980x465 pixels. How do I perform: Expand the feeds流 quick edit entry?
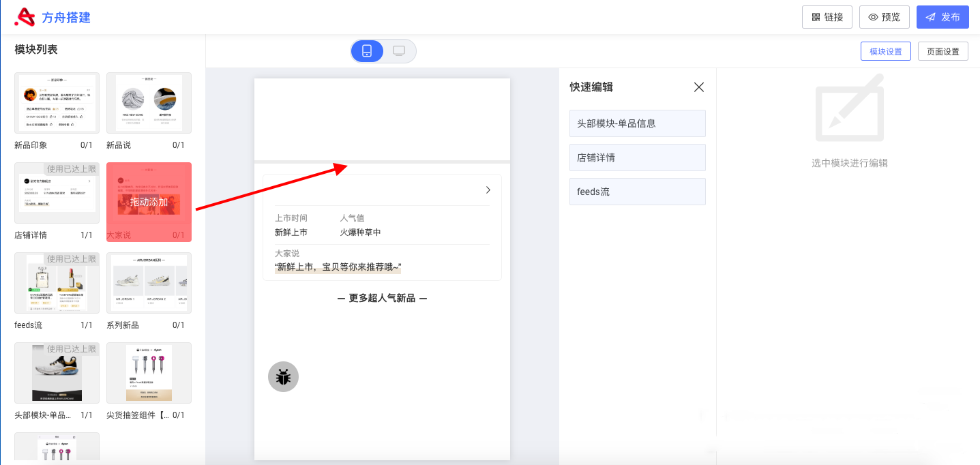tap(637, 192)
